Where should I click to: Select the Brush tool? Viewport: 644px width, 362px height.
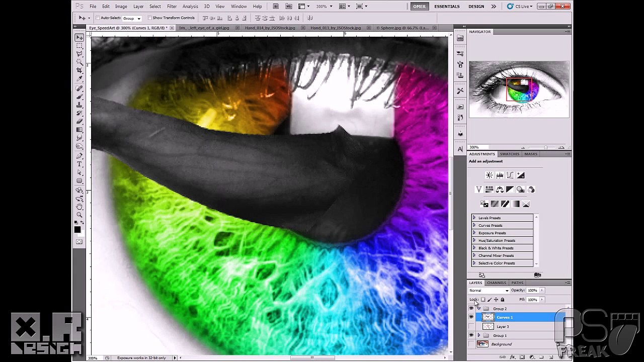[x=79, y=97]
